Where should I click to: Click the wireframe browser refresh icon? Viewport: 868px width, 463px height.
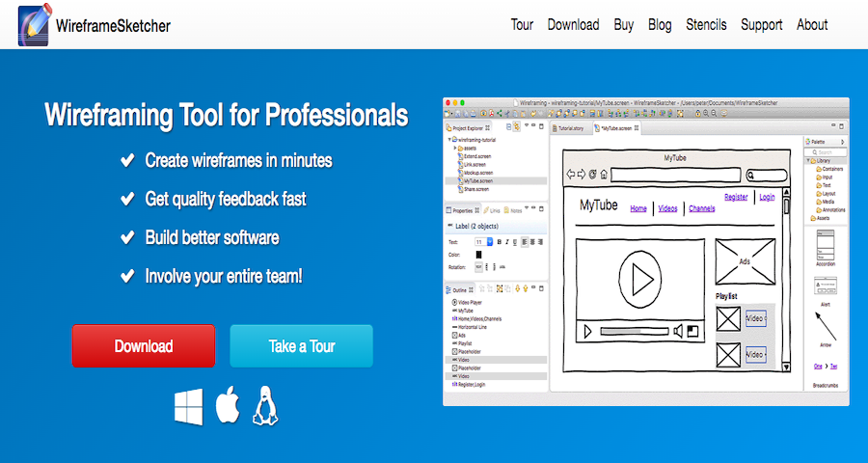click(x=592, y=175)
